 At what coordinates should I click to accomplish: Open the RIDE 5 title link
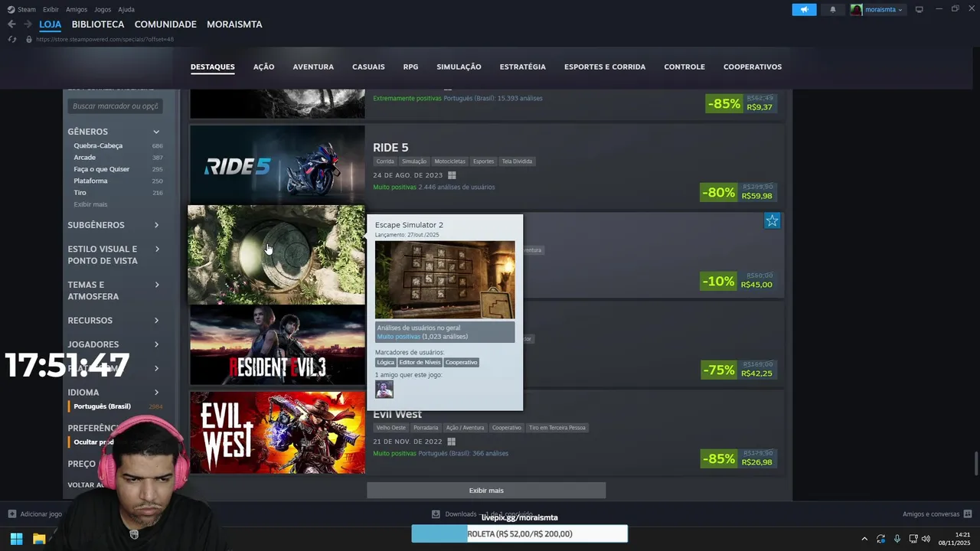pos(390,147)
